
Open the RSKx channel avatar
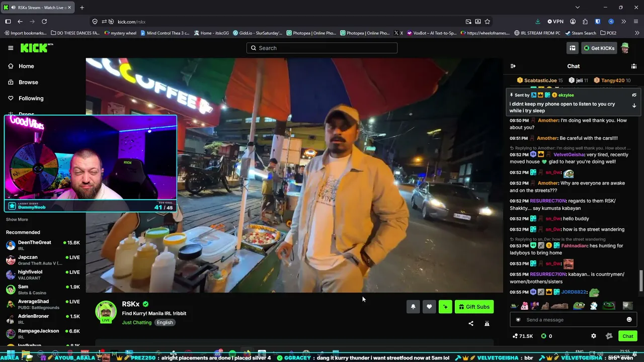pyautogui.click(x=106, y=311)
